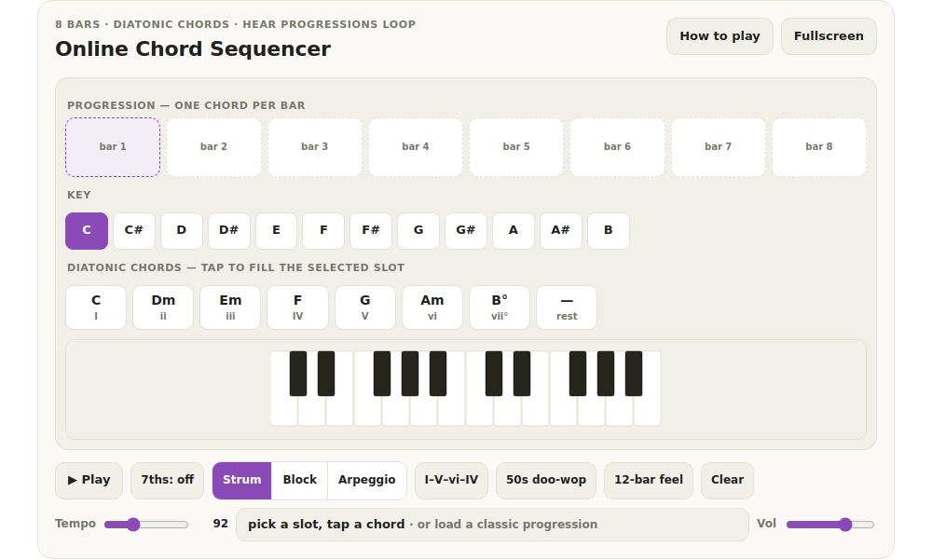The height and width of the screenshot is (560, 932).
Task: Fill slot with the G (V) chord
Action: point(365,307)
